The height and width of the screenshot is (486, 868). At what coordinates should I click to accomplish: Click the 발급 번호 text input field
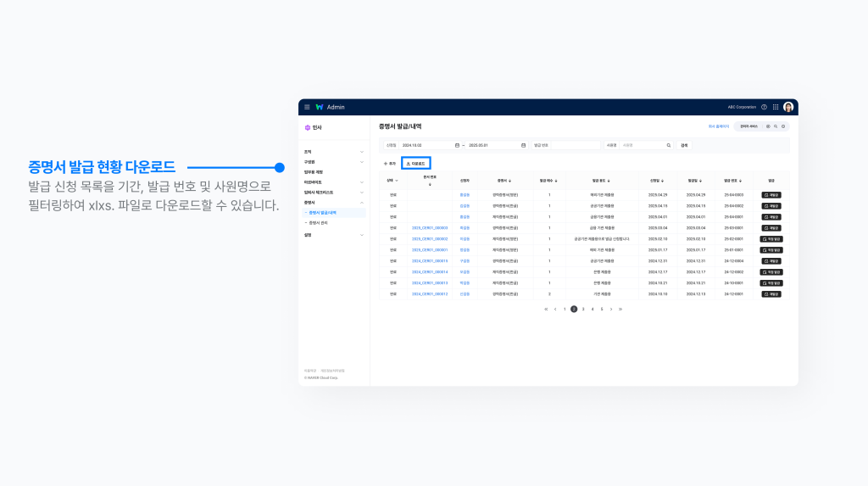click(576, 145)
